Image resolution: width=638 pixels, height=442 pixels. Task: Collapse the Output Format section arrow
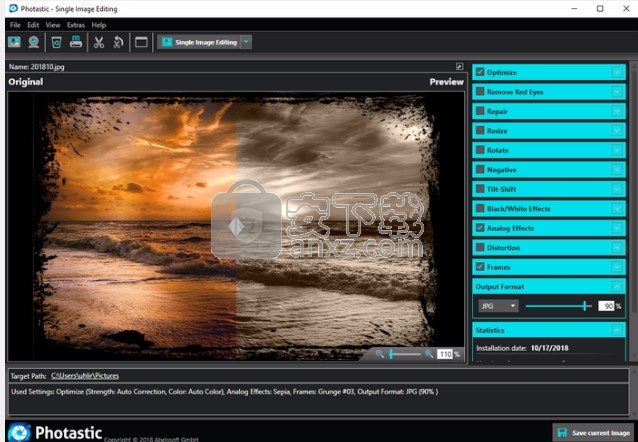coord(617,287)
